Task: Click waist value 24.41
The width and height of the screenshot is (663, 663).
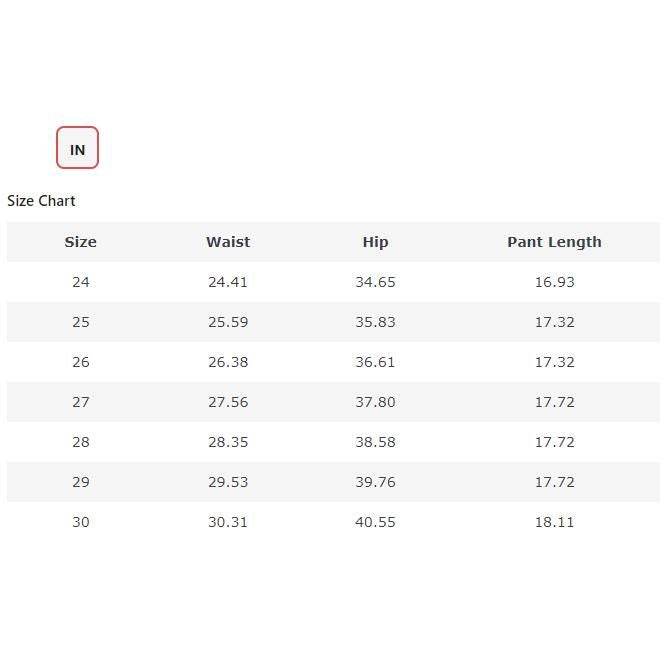Action: pyautogui.click(x=228, y=282)
